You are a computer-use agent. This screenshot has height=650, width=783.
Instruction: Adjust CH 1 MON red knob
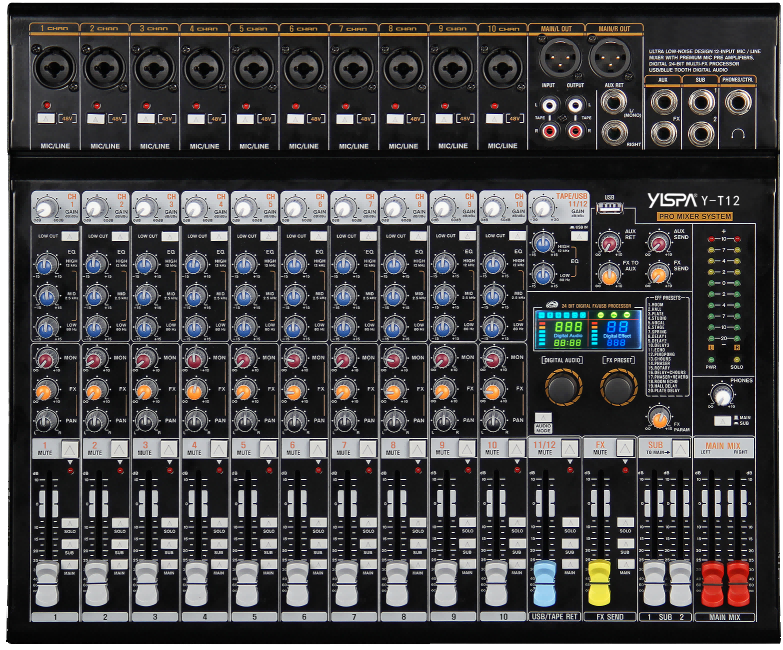45,358
